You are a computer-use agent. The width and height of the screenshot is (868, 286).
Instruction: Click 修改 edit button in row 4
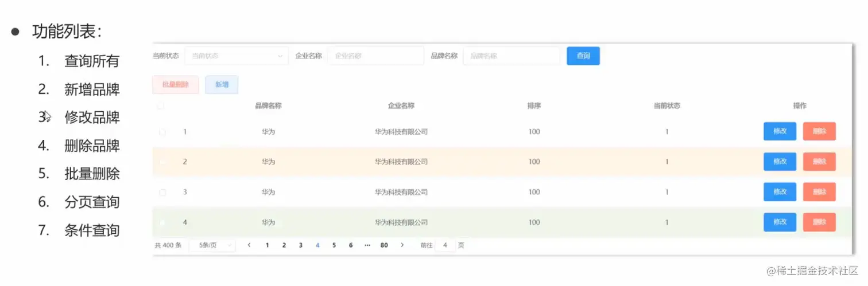pos(780,222)
